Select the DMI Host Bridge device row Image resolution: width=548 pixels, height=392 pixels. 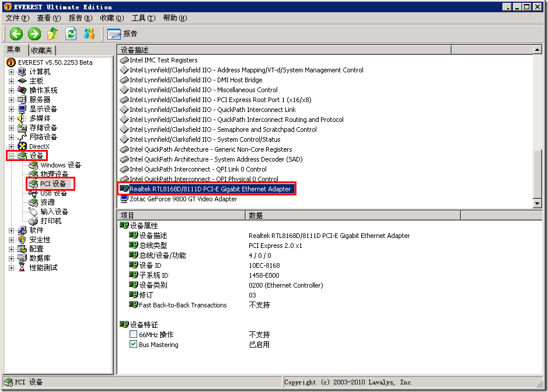(196, 80)
